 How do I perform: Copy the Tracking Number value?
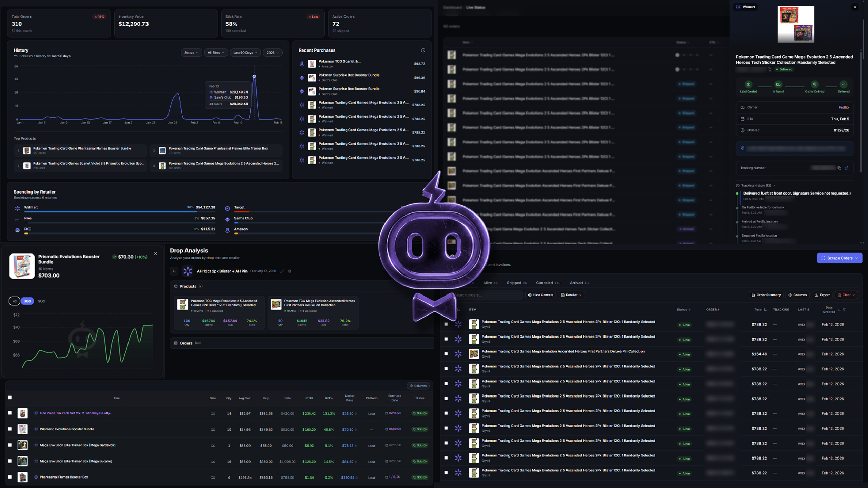pos(839,168)
